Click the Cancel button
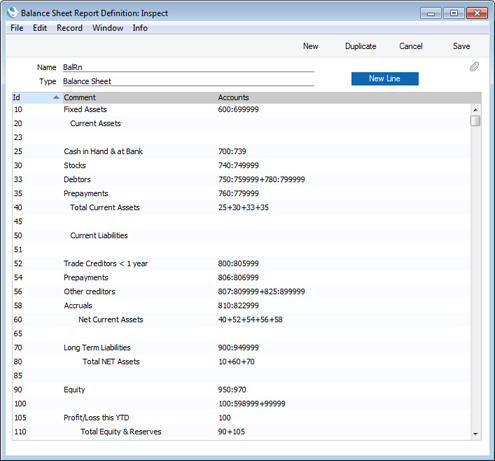 pos(411,46)
